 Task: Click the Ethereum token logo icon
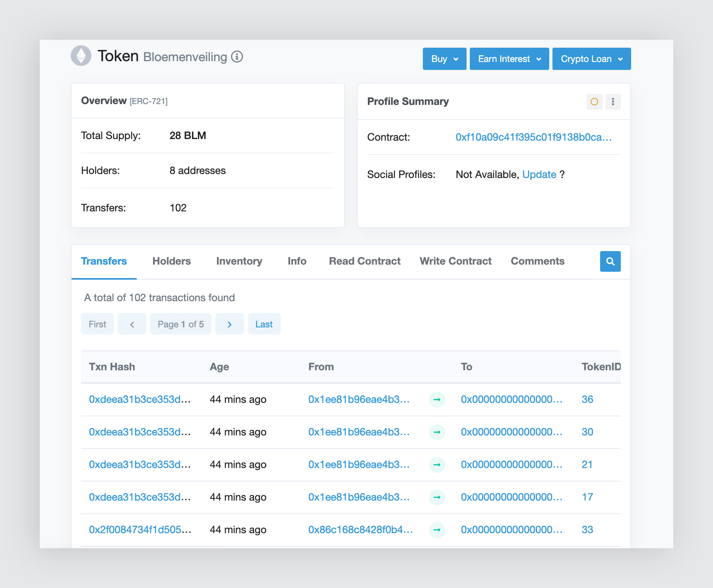click(x=81, y=56)
